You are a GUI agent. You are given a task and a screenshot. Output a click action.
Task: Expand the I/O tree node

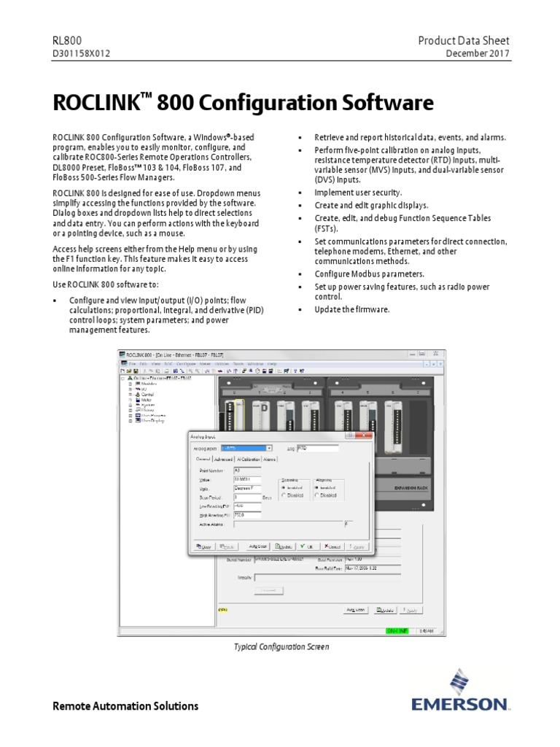(131, 390)
